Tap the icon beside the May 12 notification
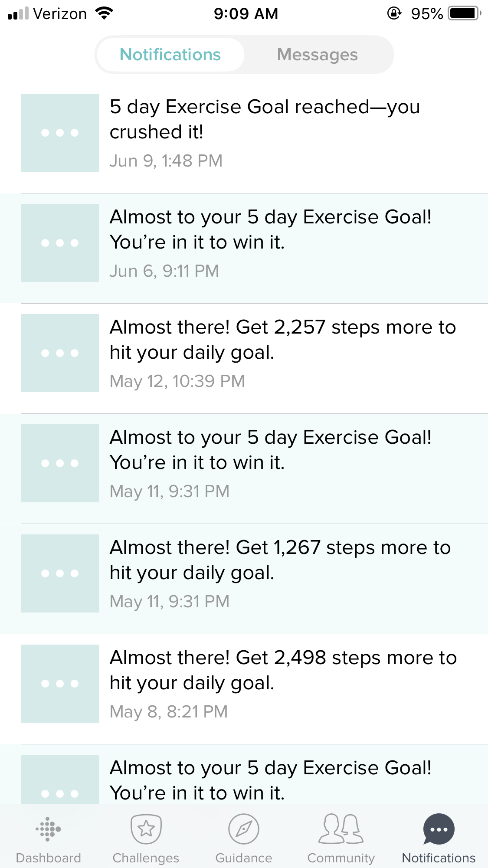Viewport: 488px width, 868px height. (x=60, y=353)
